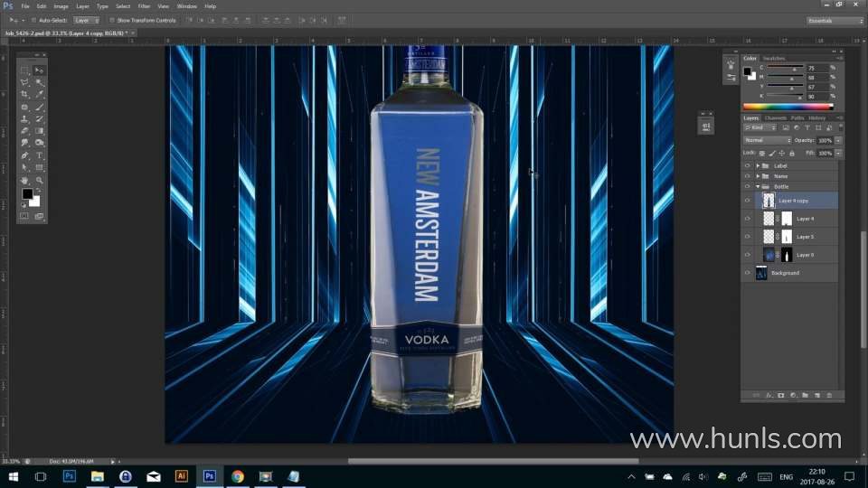
Task: Hide Layer 4 copy
Action: tap(748, 201)
